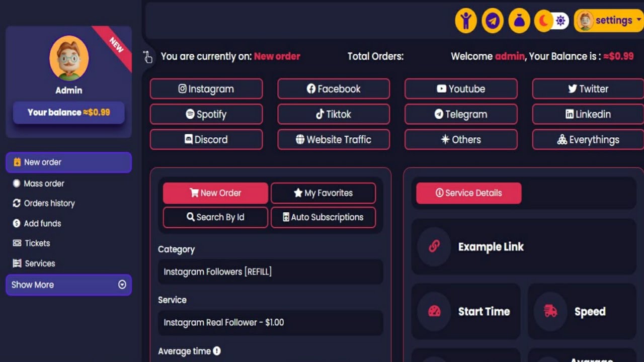
Task: Click the red link icon beside Example Link
Action: coord(434,246)
